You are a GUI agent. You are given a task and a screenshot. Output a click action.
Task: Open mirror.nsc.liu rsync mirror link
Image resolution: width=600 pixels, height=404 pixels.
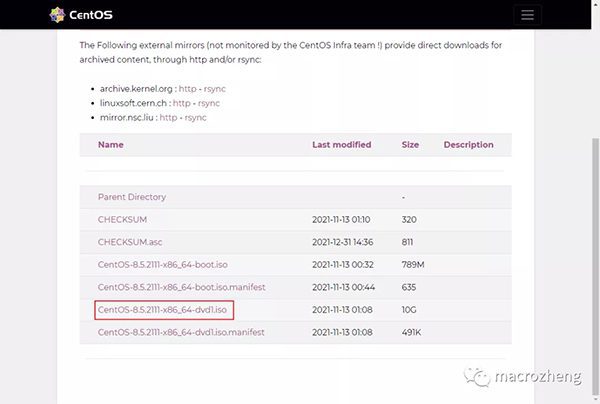tap(196, 117)
